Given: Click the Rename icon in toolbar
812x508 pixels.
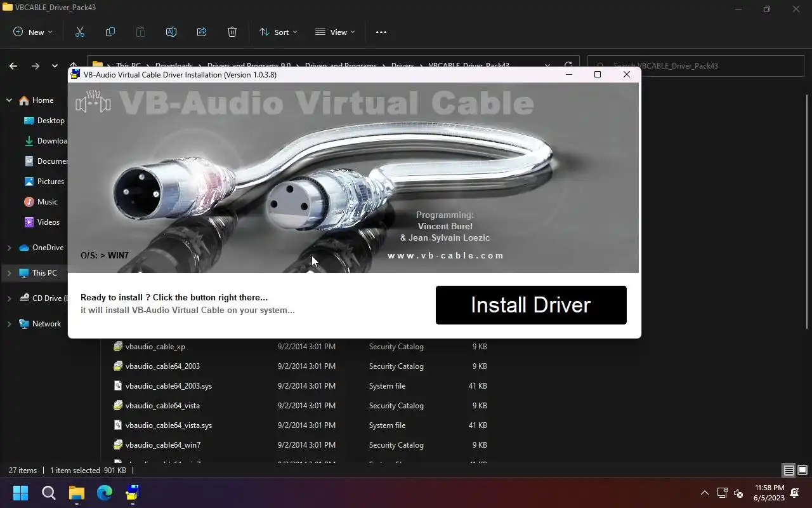Looking at the screenshot, I should (x=171, y=32).
